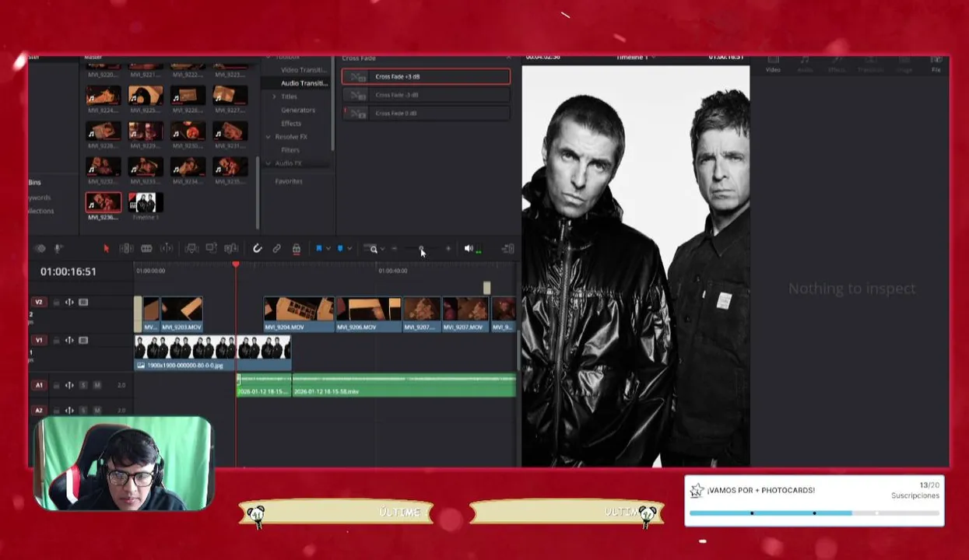Select the 1900x1900 jpg clip on V1

pos(212,353)
